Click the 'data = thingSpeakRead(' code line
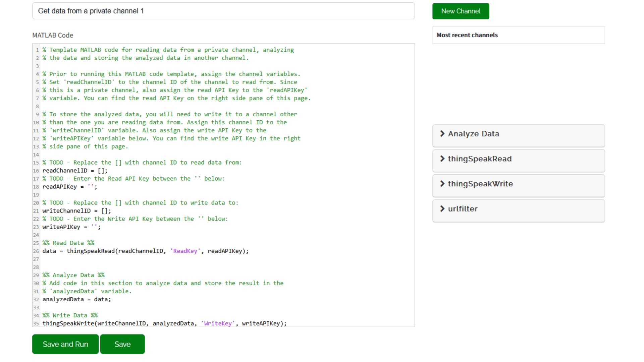644x362 pixels. click(x=146, y=251)
